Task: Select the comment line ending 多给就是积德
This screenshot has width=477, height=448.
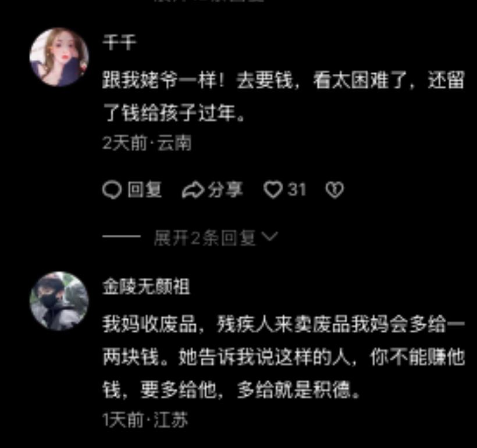Action: click(x=231, y=390)
